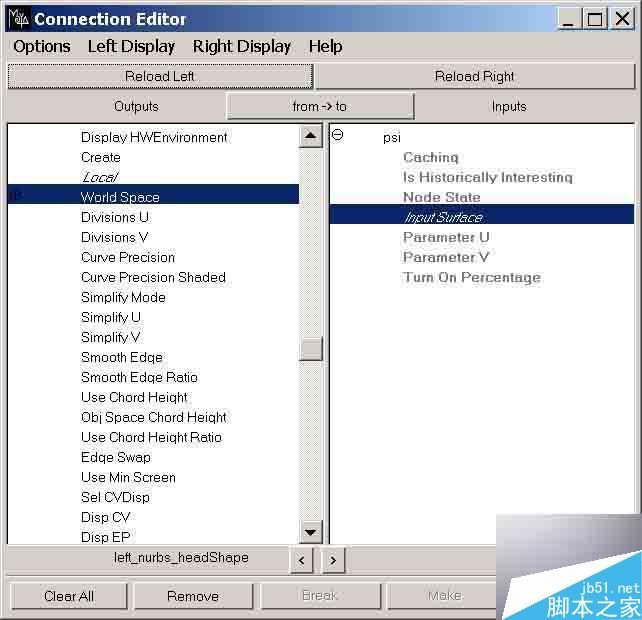Viewport: 642px width, 620px height.
Task: Open the Right Display menu
Action: click(242, 46)
